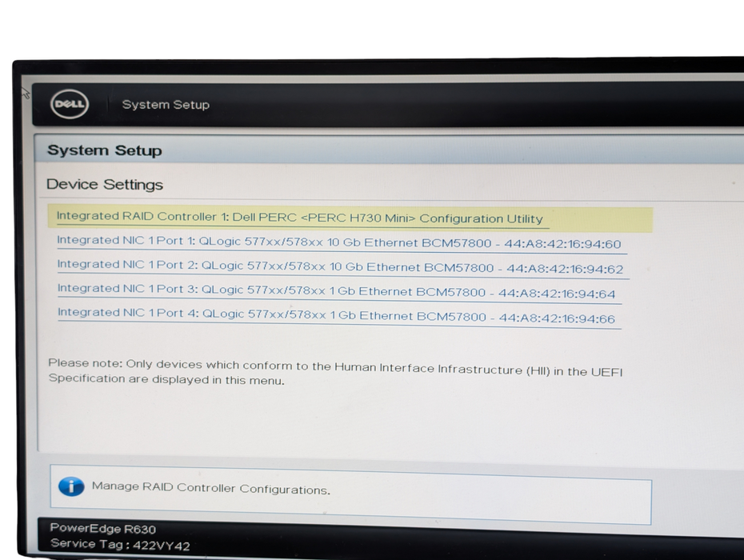Click the System Setup title in the top banner
The image size is (744, 560).
166,104
